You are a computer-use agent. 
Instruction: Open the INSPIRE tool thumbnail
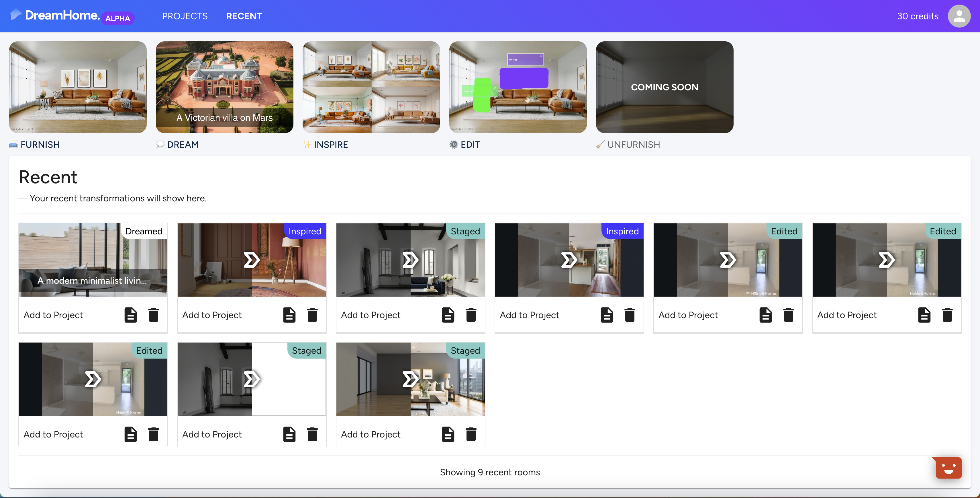371,87
